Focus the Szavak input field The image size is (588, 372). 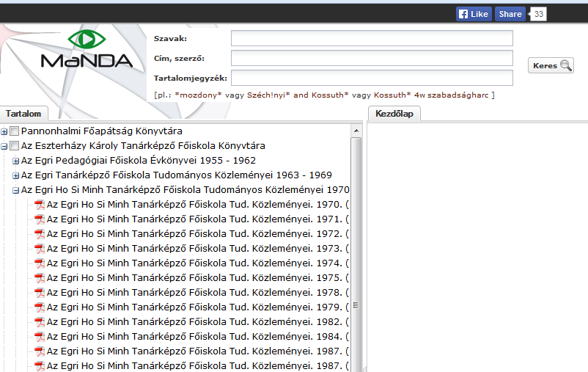372,38
